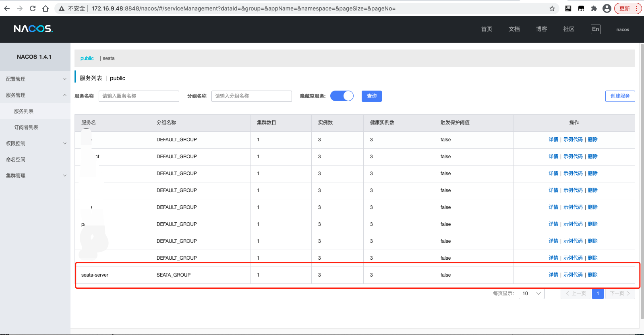
Task: Focus the 分组名称 input field
Action: pos(252,96)
